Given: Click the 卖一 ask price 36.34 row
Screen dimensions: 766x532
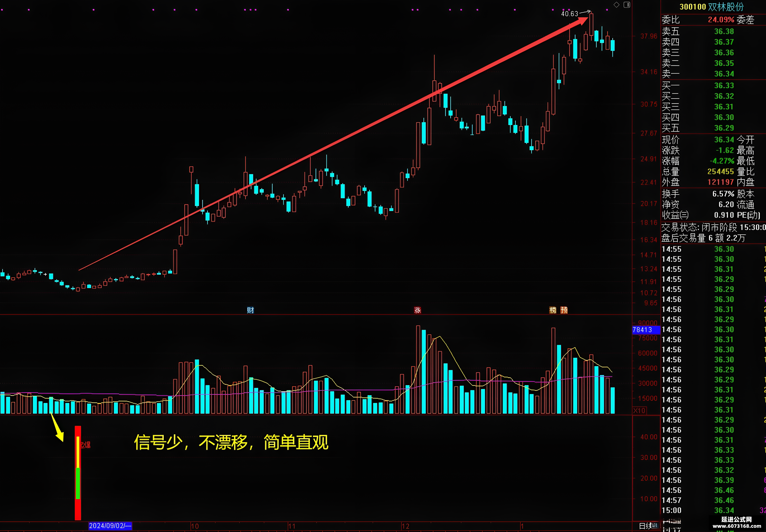Looking at the screenshot, I should (x=713, y=74).
